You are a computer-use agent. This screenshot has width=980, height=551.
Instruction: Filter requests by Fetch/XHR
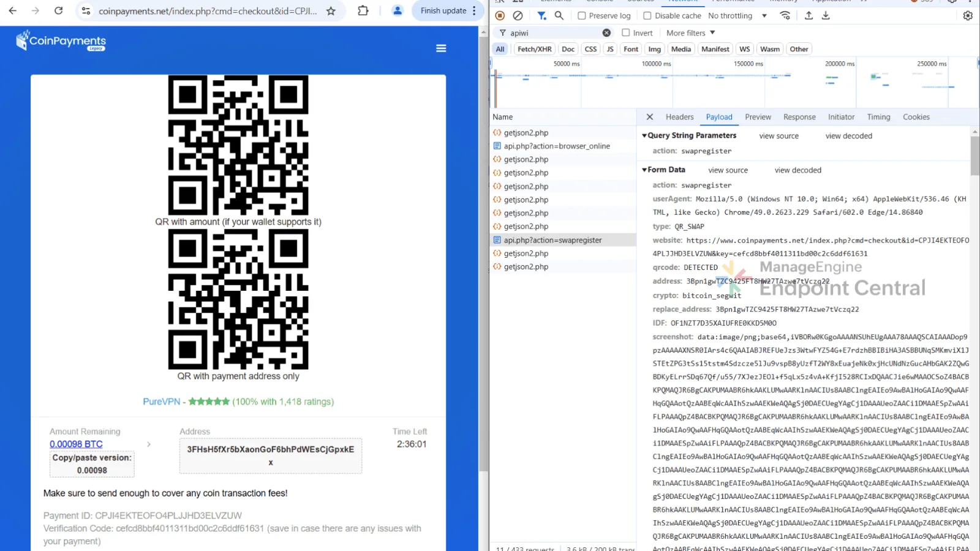(535, 49)
